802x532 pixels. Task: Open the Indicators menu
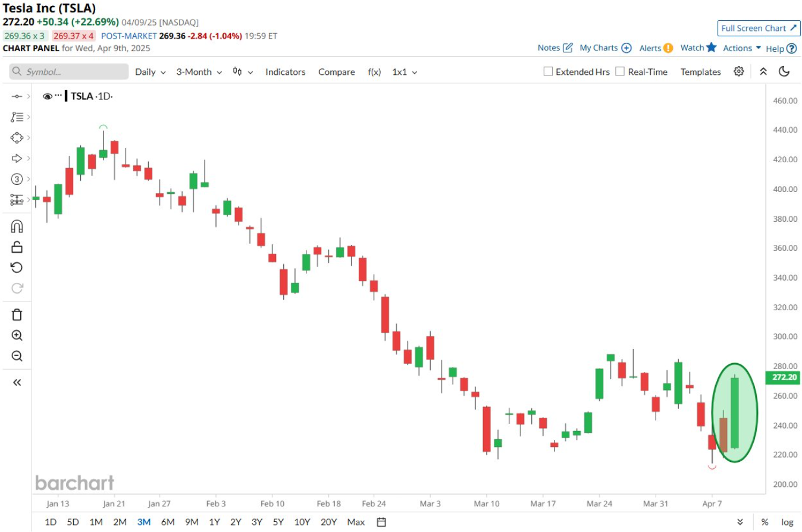(x=286, y=72)
